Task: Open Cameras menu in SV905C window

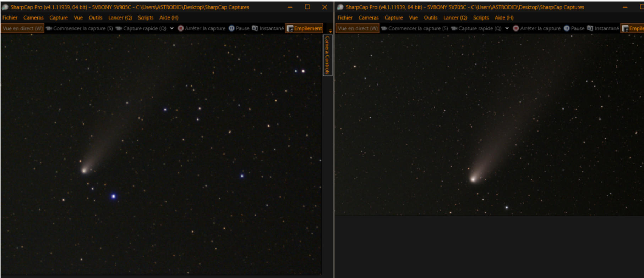Action: (x=33, y=17)
